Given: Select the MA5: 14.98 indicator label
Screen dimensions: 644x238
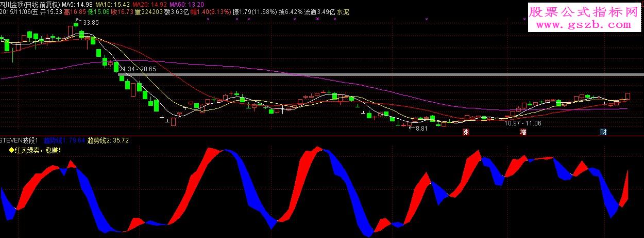Looking at the screenshot, I should point(78,4).
